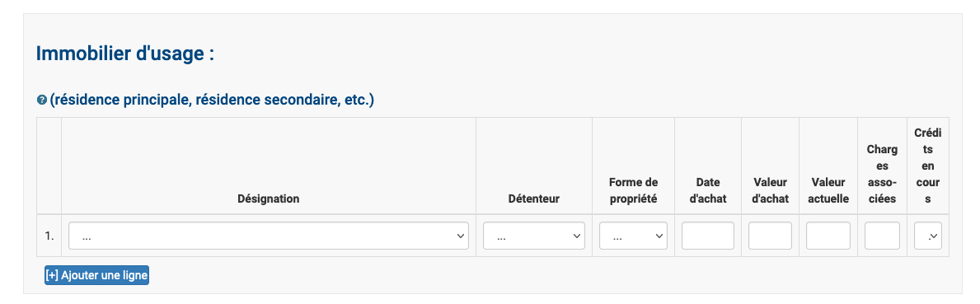Click the Valeur d'achat column header
The height and width of the screenshot is (304, 980).
[x=770, y=190]
